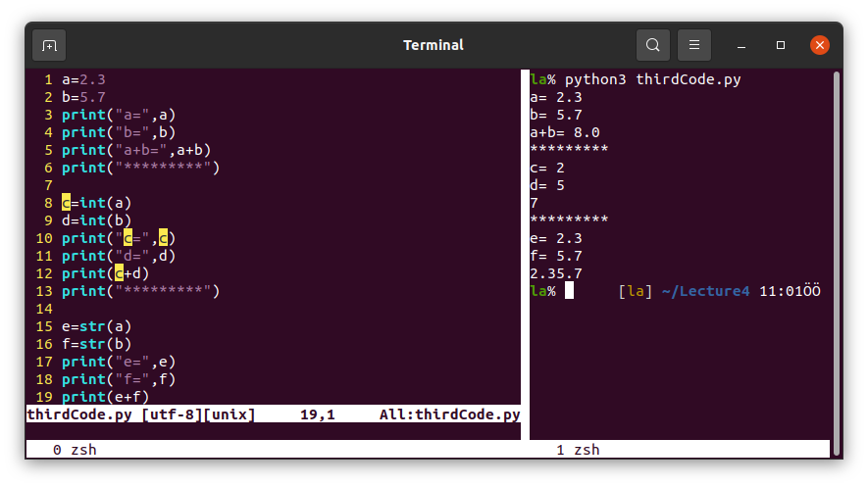Image resolution: width=868 pixels, height=487 pixels.
Task: Minimize the Terminal window
Action: pos(741,45)
